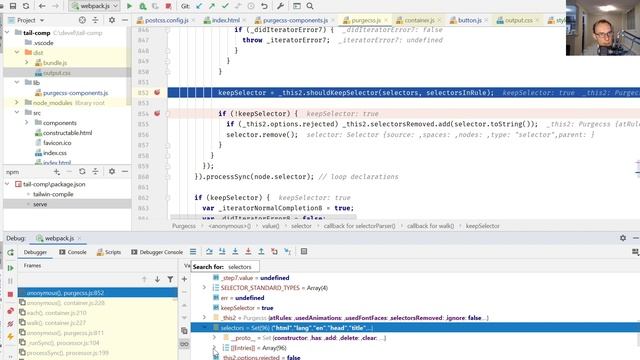Collapse the dist folder
The width and height of the screenshot is (640, 360).
coord(17,53)
